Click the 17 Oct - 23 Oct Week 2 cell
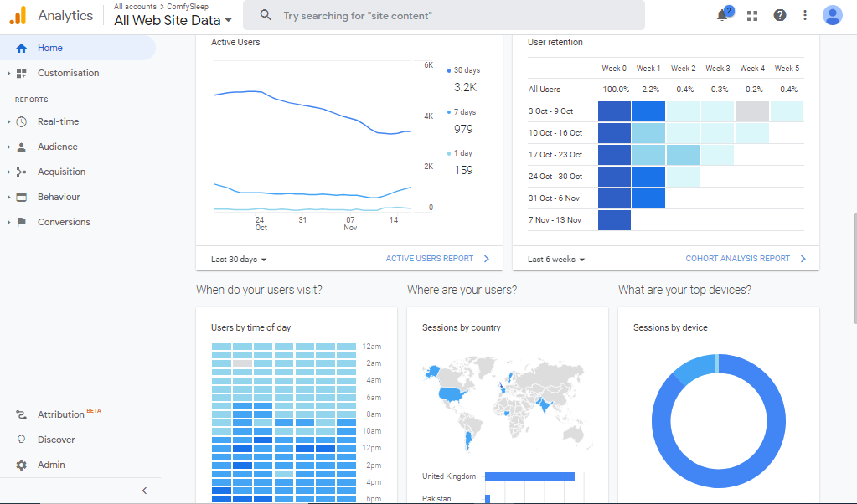The width and height of the screenshot is (857, 504). pos(684,155)
